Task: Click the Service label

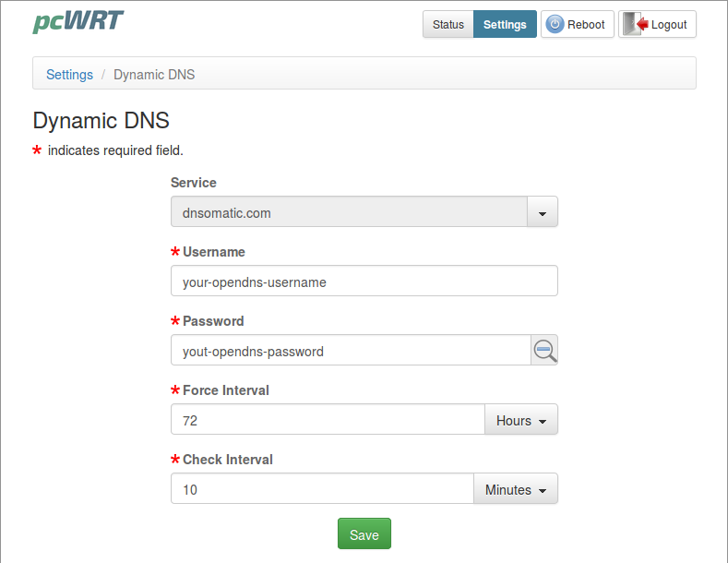Action: (x=194, y=183)
